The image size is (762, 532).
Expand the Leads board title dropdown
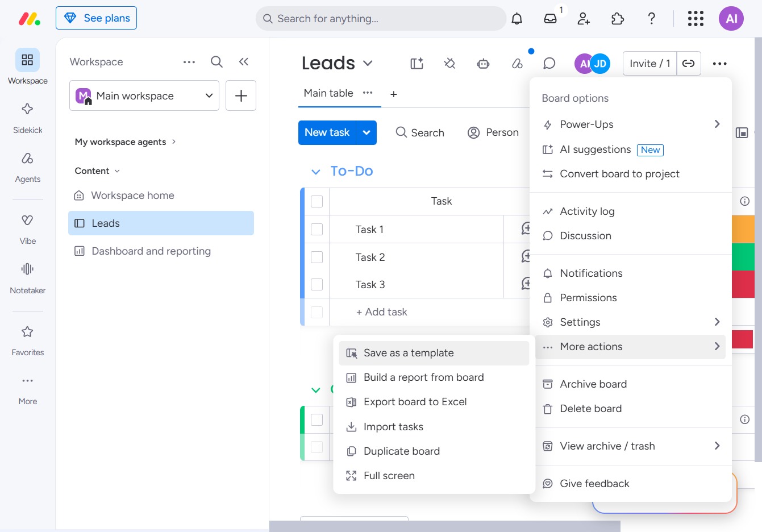click(368, 63)
